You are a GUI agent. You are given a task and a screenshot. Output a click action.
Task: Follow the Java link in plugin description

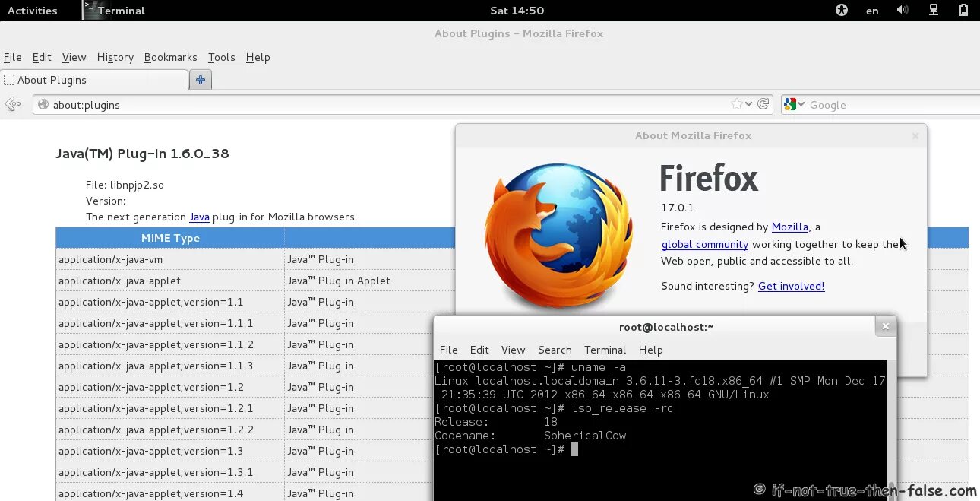coord(199,217)
